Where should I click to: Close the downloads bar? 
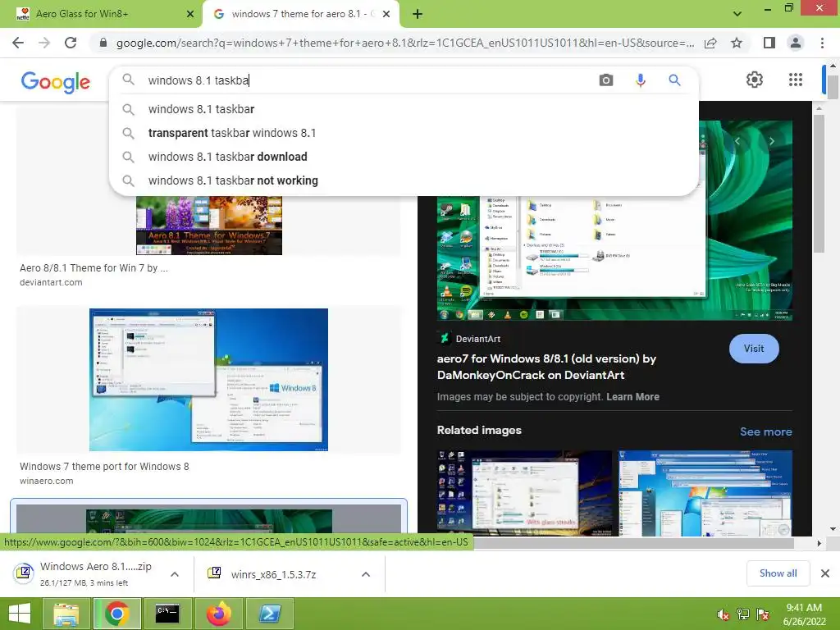click(x=825, y=573)
